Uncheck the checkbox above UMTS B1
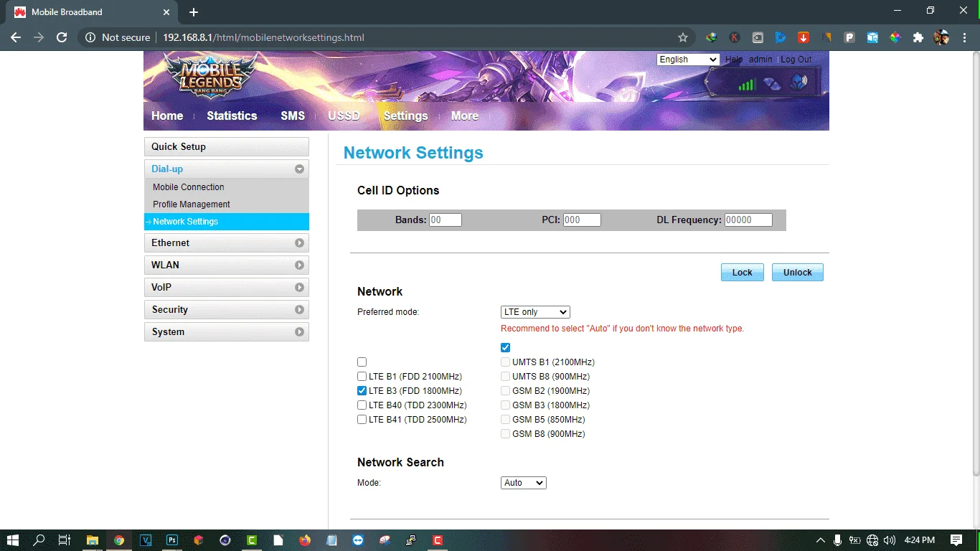This screenshot has height=551, width=980. pos(506,347)
